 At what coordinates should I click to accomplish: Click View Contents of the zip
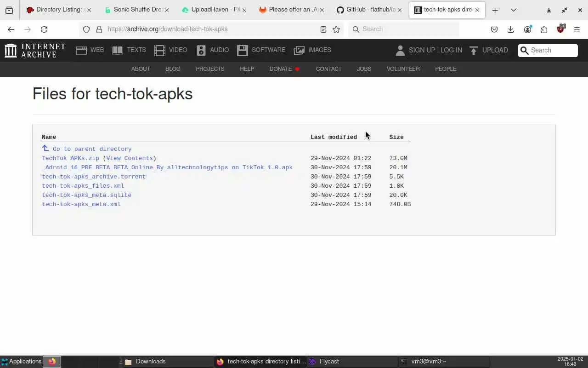(x=130, y=158)
